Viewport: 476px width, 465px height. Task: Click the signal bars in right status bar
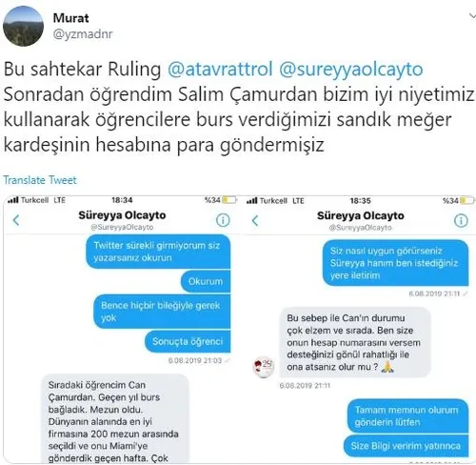point(252,201)
